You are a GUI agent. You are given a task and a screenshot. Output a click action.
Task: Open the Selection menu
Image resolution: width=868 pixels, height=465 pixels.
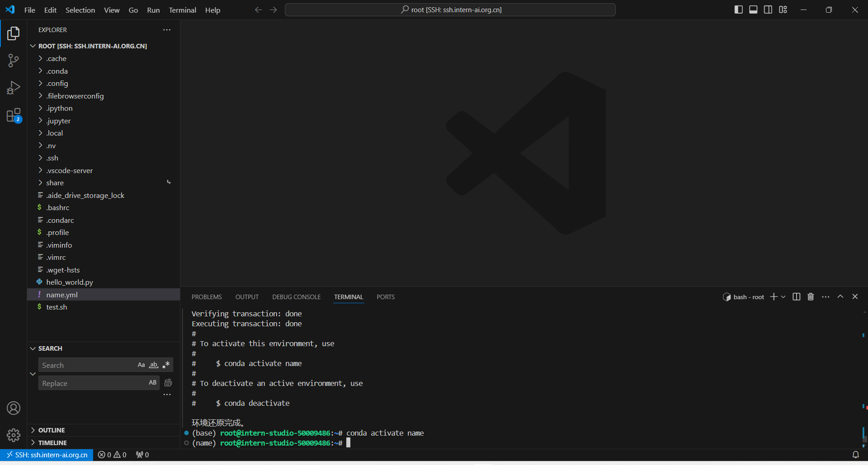pyautogui.click(x=80, y=10)
